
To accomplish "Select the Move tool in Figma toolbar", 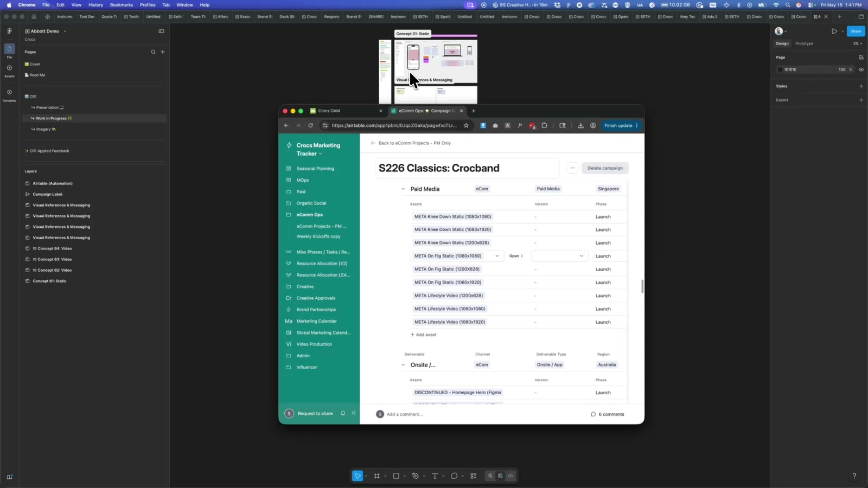I will tap(358, 476).
